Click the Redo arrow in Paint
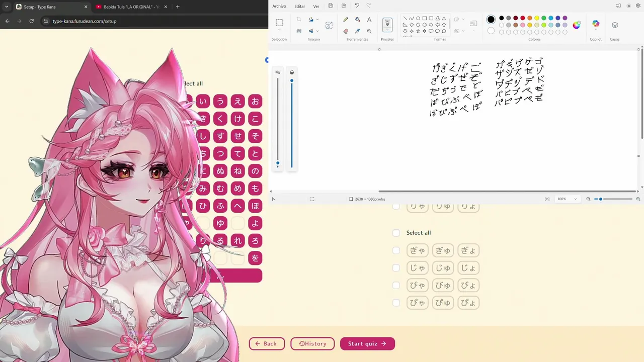Screen dimensions: 644x362 pos(369,6)
